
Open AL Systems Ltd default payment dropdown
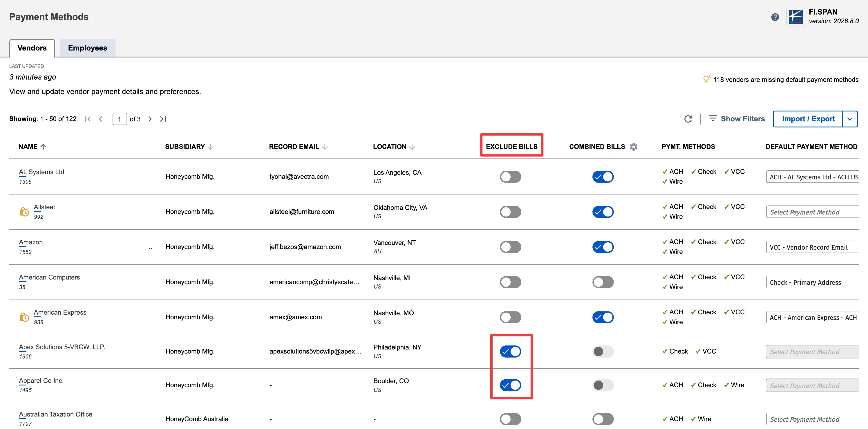coord(812,177)
